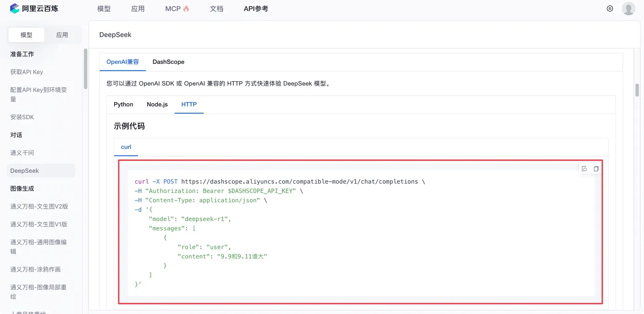The width and height of the screenshot is (644, 314).
Task: Click the "role": "user" line
Action: pos(204,247)
